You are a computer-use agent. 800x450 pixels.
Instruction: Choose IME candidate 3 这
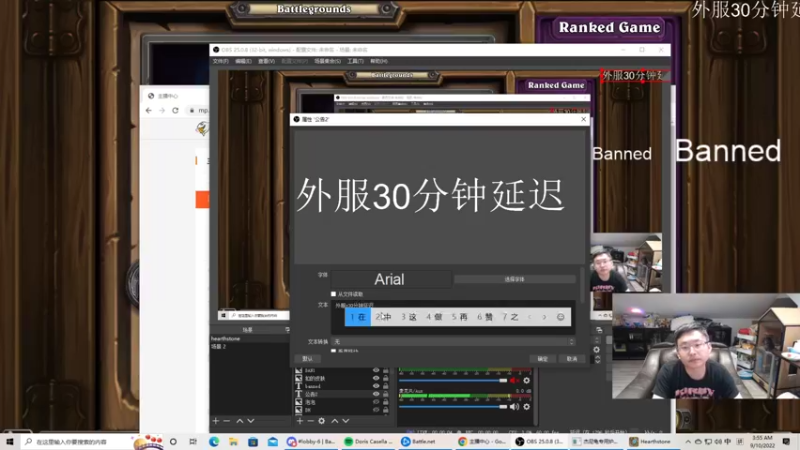(409, 317)
